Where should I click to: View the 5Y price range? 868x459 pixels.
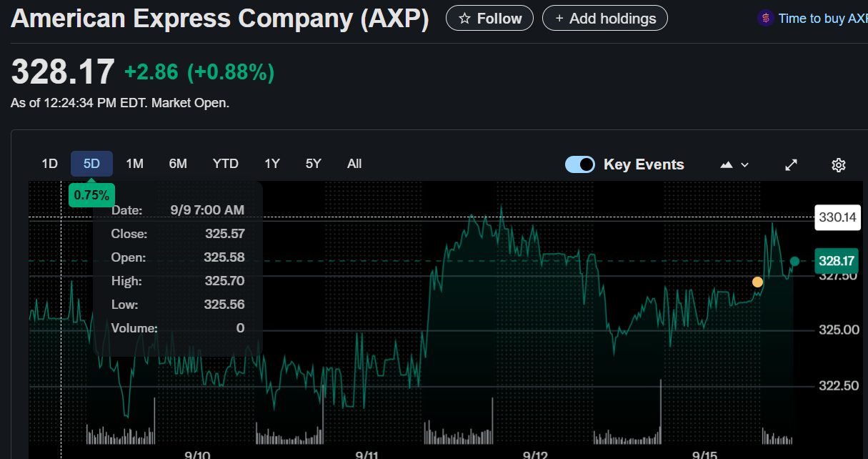pyautogui.click(x=313, y=164)
